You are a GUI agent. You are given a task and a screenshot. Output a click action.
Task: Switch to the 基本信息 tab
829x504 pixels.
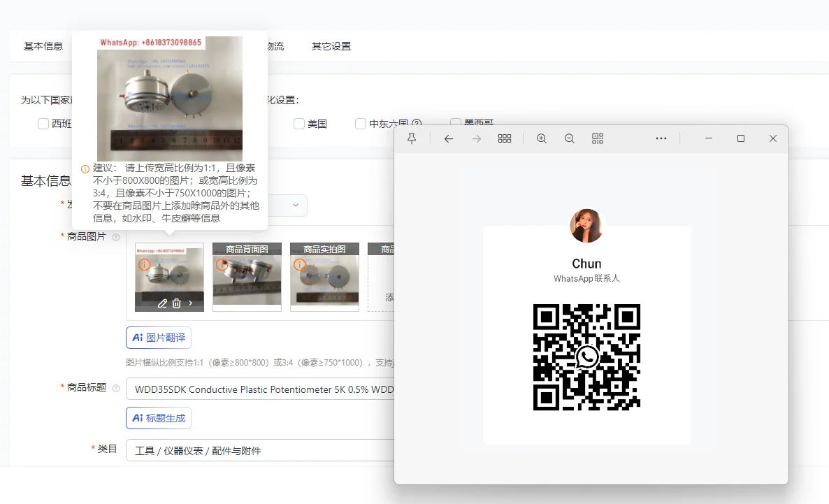[x=43, y=46]
